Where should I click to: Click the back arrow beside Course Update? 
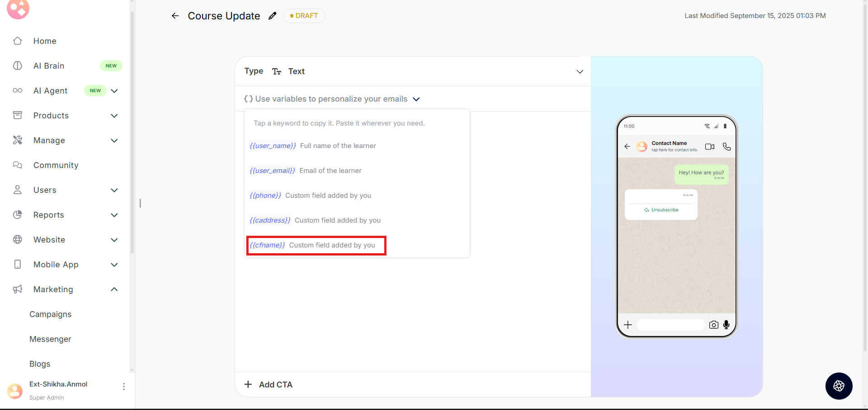[175, 16]
